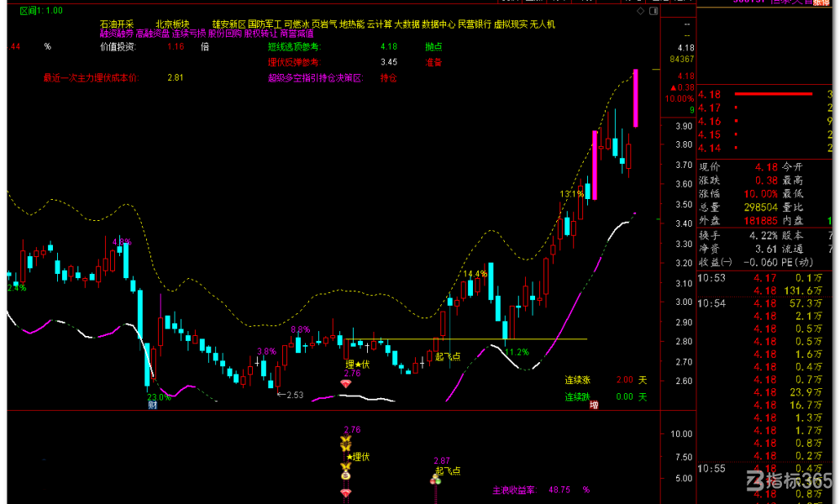Select the 页岩气 concept tag
This screenshot has width=840, height=504.
tap(324, 24)
